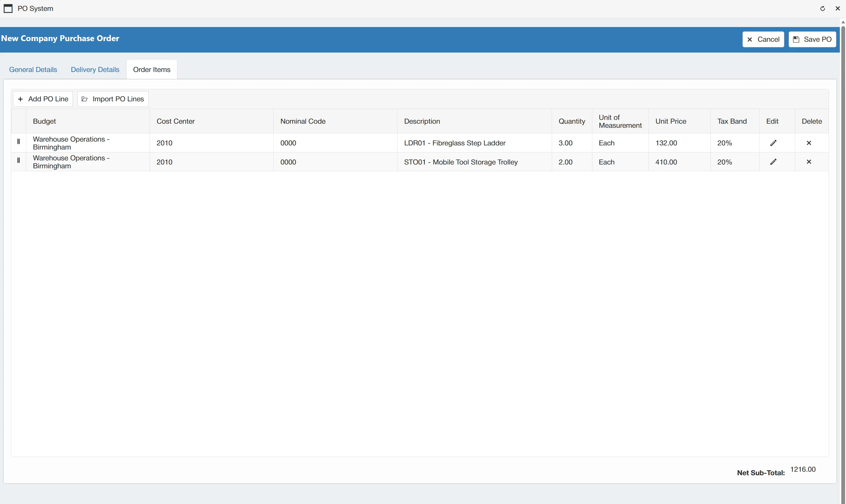Viewport: 846px width, 504px height.
Task: Add a new PO line
Action: coord(43,99)
